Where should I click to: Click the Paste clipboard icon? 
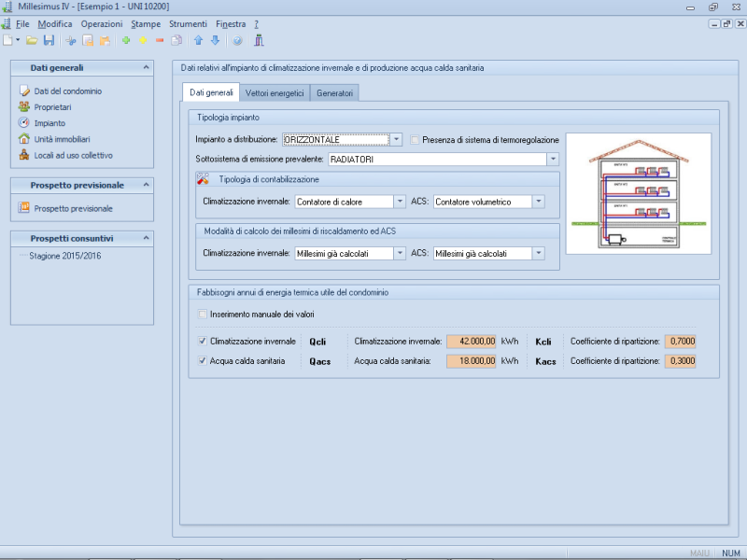[x=105, y=40]
